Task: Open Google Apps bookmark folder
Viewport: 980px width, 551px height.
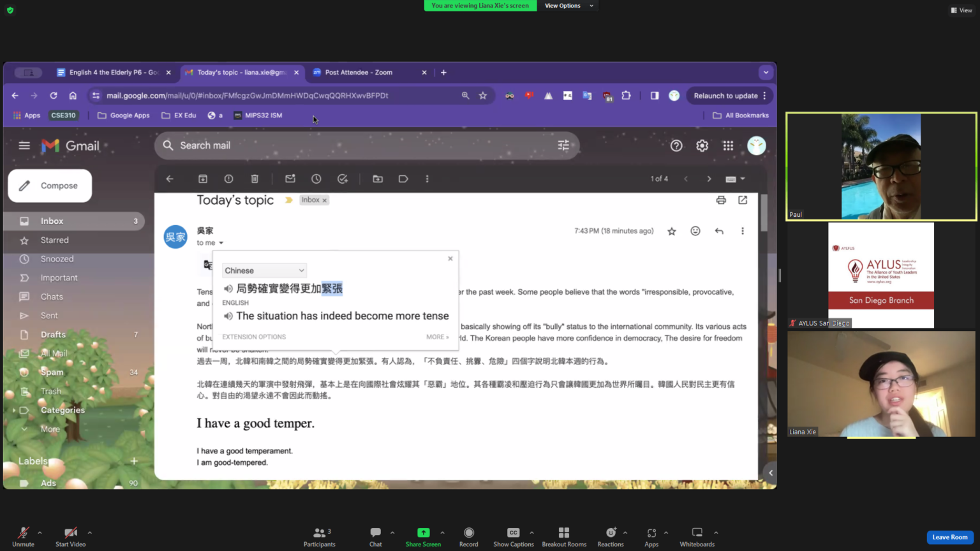Action: pyautogui.click(x=124, y=115)
